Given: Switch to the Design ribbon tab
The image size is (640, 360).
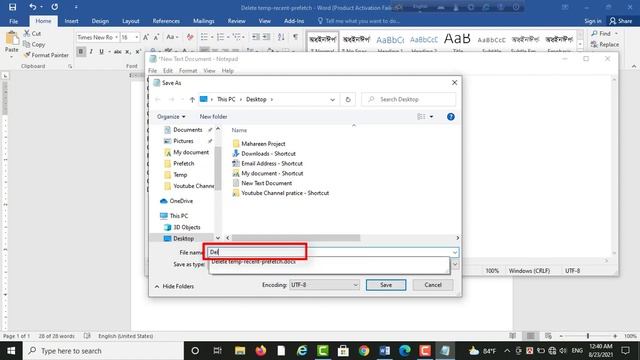Looking at the screenshot, I should 100,21.
